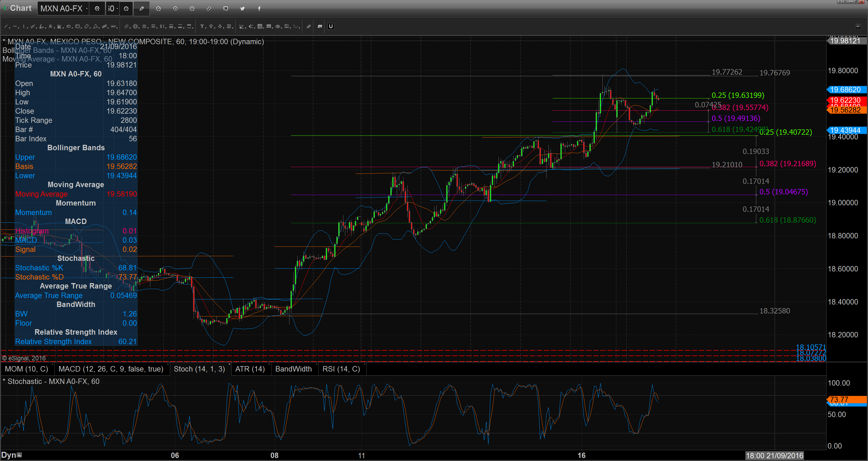This screenshot has height=461, width=868.
Task: Click the pencil edit chart icon
Action: click(142, 9)
